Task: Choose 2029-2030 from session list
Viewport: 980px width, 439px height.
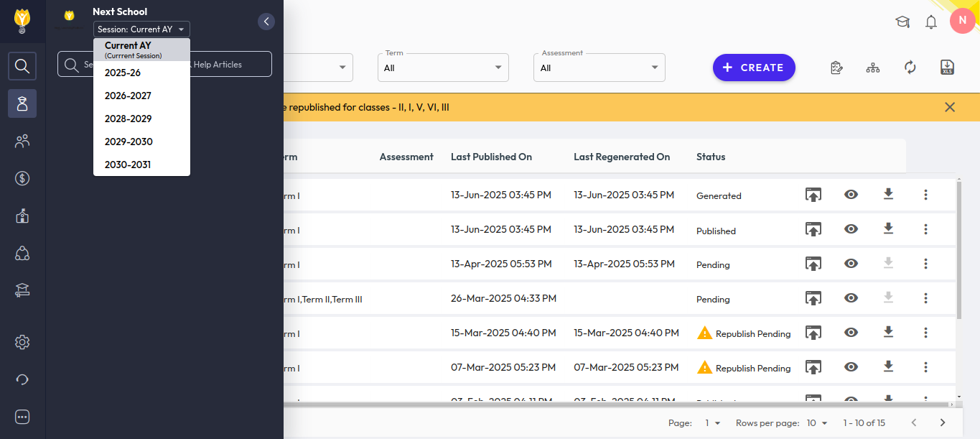Action: coord(129,142)
